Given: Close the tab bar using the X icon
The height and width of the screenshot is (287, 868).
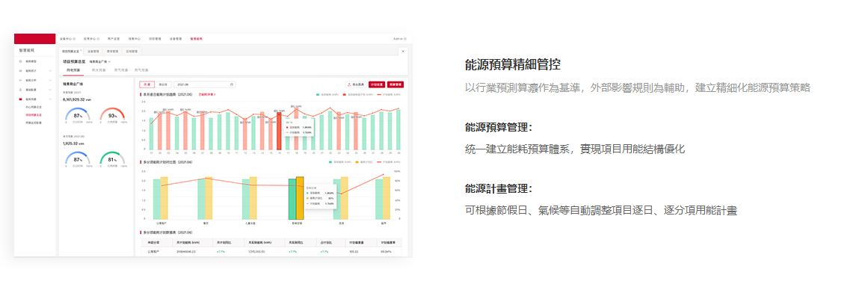Looking at the screenshot, I should [x=403, y=51].
